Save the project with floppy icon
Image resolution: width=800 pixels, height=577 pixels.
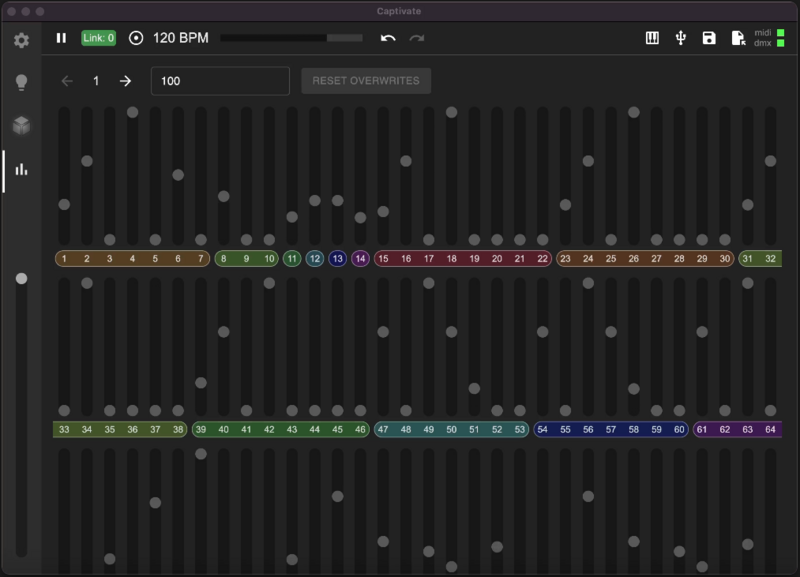[709, 38]
